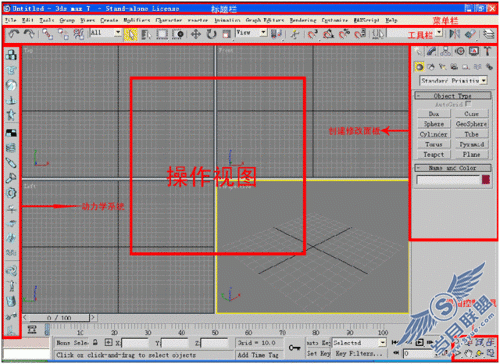This screenshot has width=500, height=364.
Task: Open the key mode Selected dropdown
Action: [x=359, y=343]
